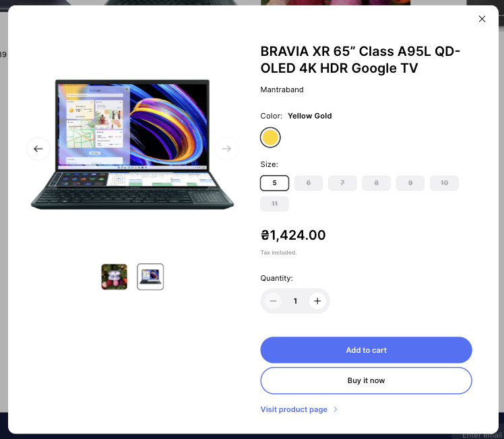The width and height of the screenshot is (504, 439).
Task: Select size 5
Action: [x=274, y=183]
